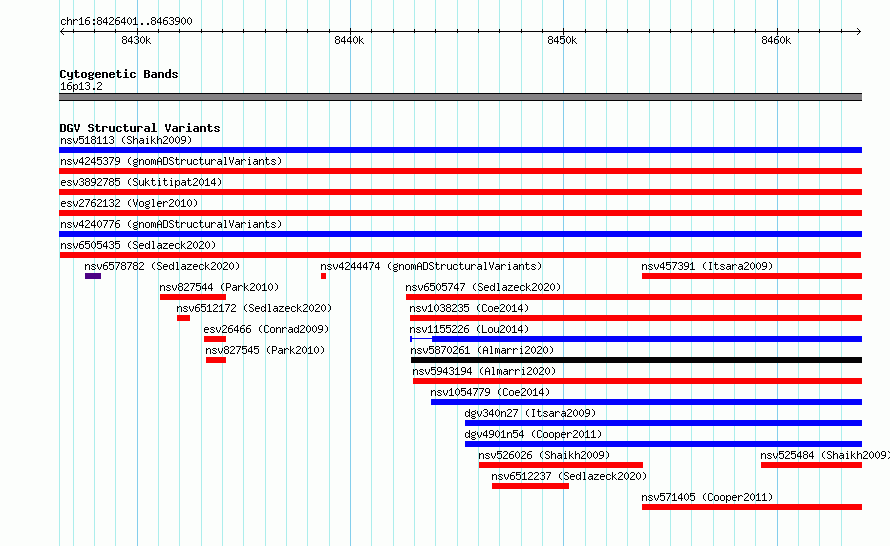Open dgv4901n54 (Cooper2011) label

point(533,434)
